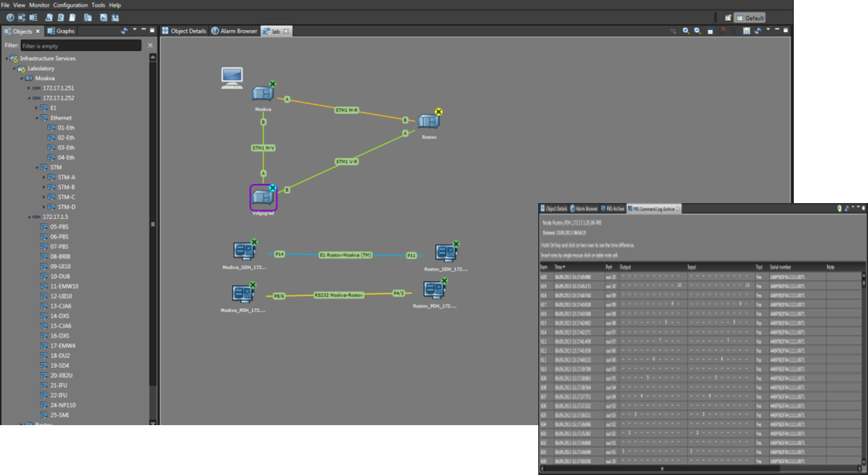Activate the Default perspective button
Screen dimensions: 868x475
click(x=749, y=18)
